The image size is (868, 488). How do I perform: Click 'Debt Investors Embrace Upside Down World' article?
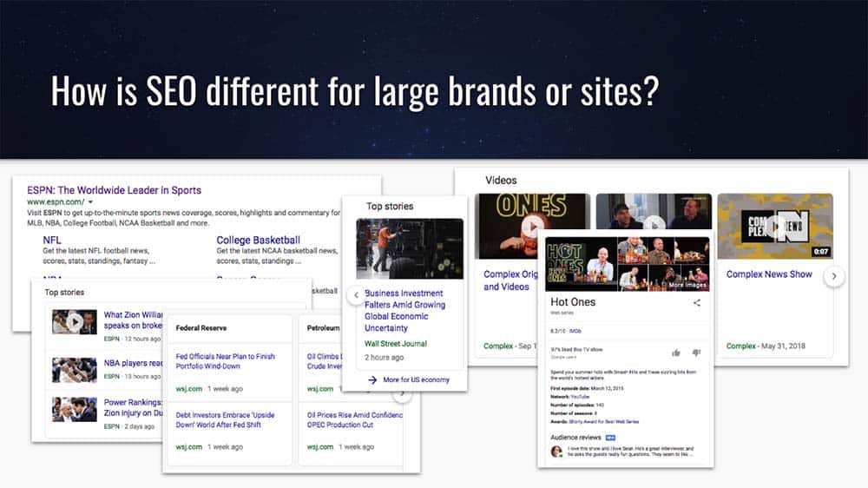[225, 420]
